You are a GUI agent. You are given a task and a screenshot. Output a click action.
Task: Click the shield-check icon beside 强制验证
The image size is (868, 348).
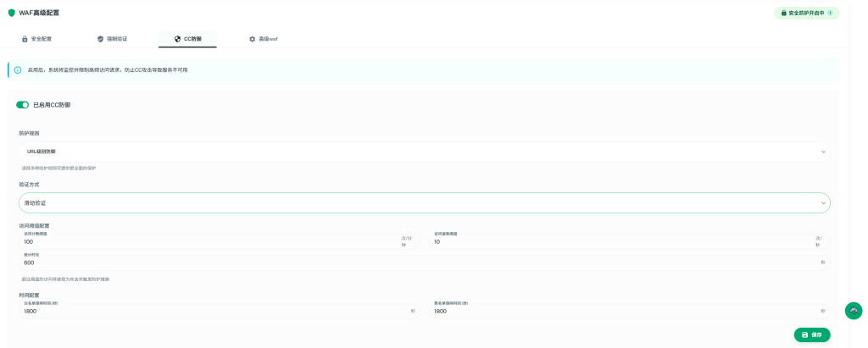pos(101,39)
